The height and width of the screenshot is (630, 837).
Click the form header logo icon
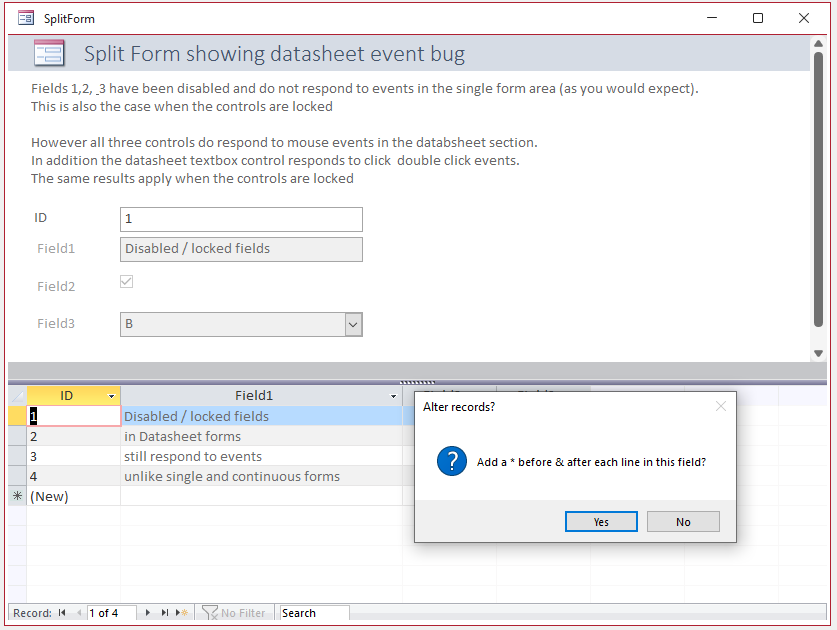click(49, 53)
